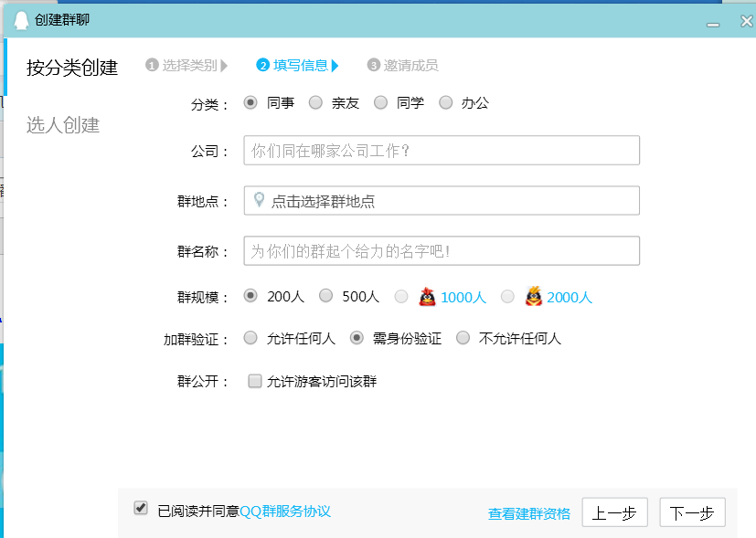Screen dimensions: 756x538
Task: Select 需身份验证 join verification
Action: coord(357,338)
